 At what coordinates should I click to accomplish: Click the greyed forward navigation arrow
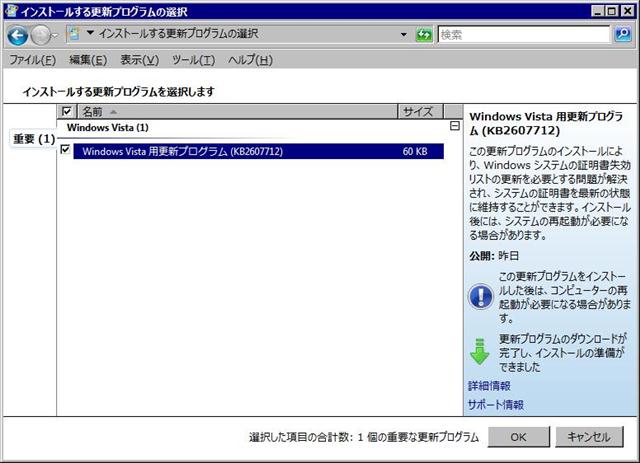(40, 36)
